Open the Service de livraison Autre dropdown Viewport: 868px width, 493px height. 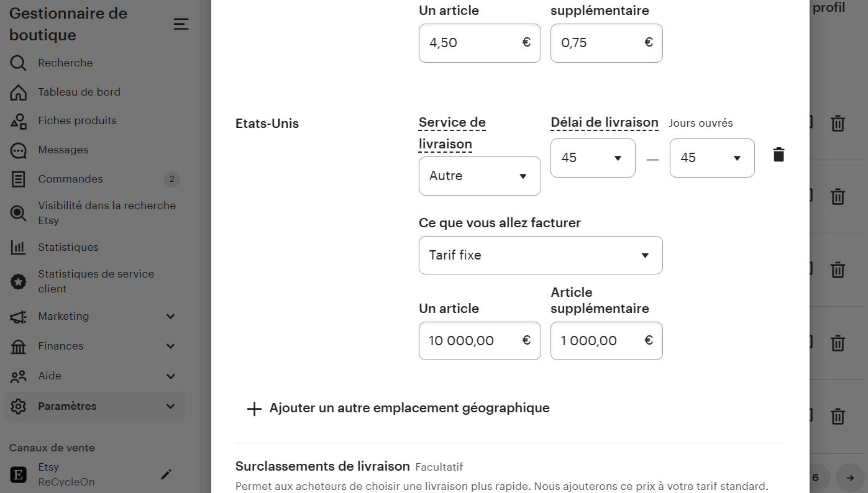tap(479, 176)
